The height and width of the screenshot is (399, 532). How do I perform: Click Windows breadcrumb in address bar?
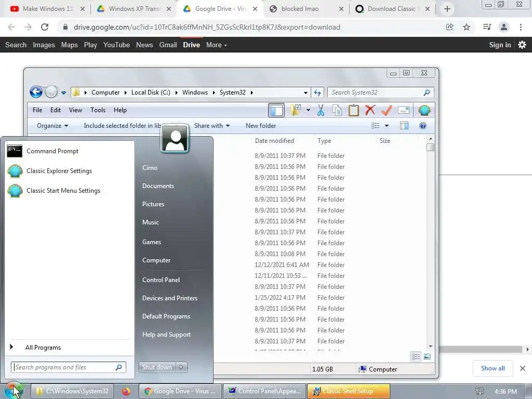(195, 92)
